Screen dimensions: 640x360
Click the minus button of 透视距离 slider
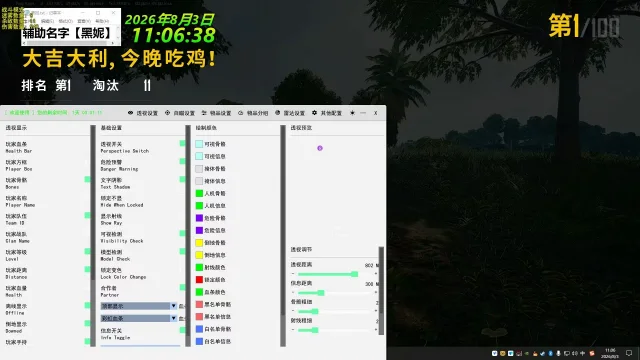pos(293,274)
